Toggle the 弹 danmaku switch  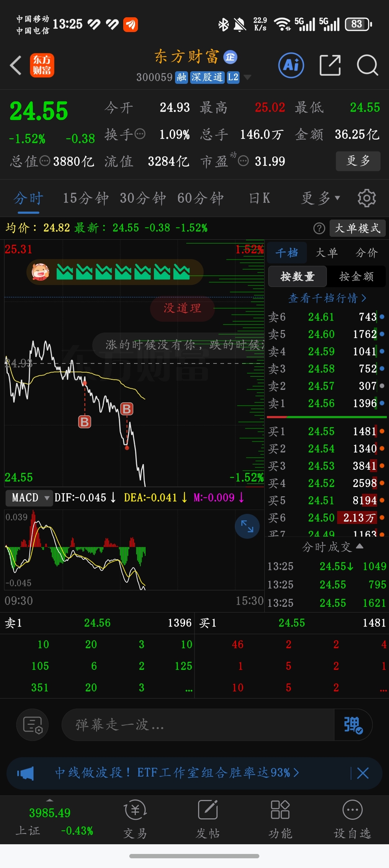point(353,725)
